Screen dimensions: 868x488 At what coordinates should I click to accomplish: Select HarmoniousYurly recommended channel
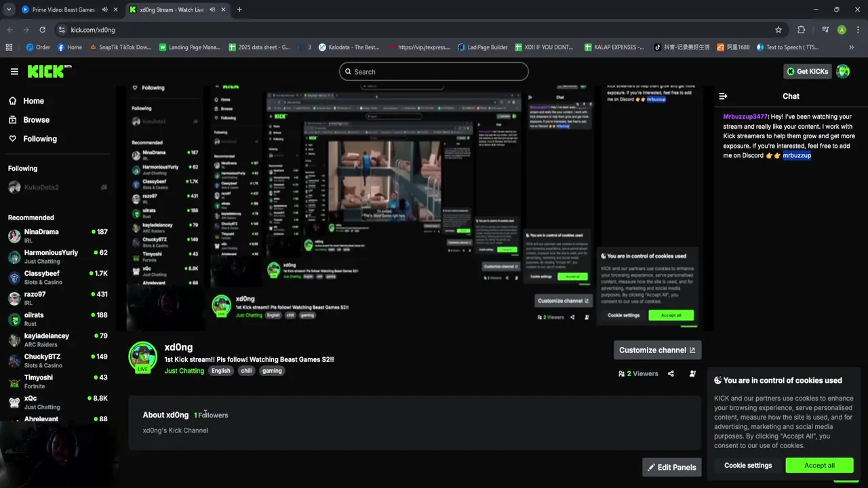click(58, 257)
